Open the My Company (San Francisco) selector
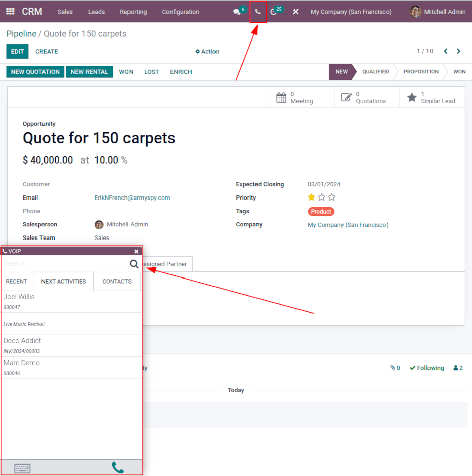Viewport: 472px width, 476px height. tap(351, 11)
